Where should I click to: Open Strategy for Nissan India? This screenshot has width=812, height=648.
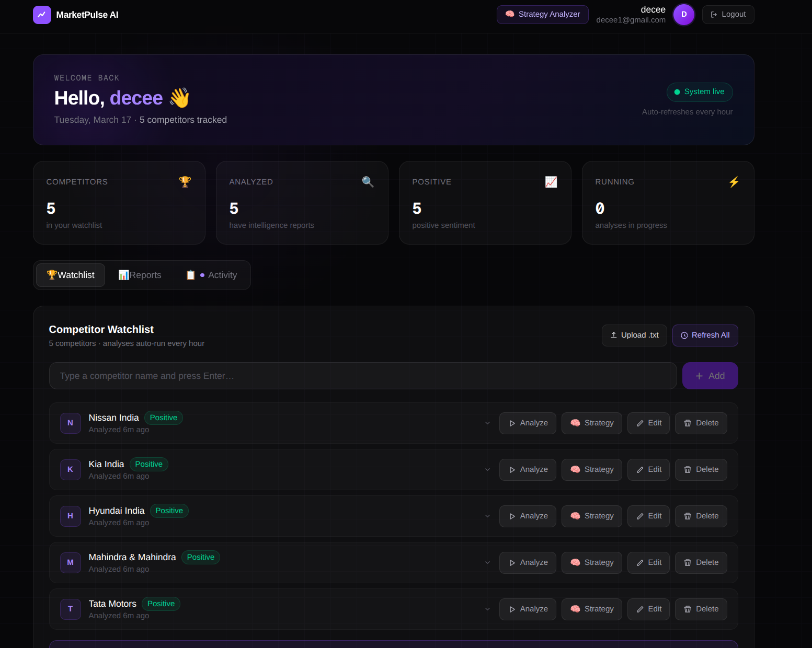coord(592,423)
